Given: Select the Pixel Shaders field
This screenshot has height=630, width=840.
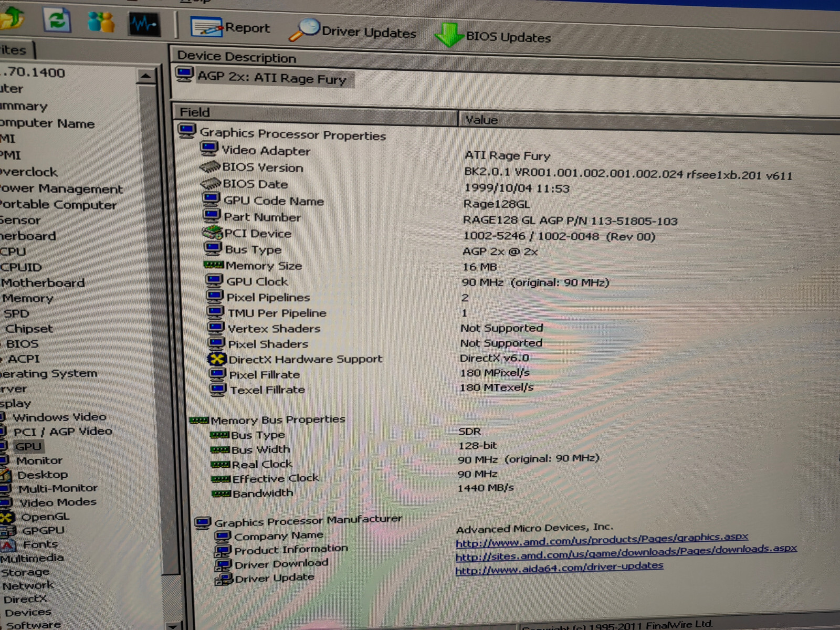Looking at the screenshot, I should (x=268, y=344).
